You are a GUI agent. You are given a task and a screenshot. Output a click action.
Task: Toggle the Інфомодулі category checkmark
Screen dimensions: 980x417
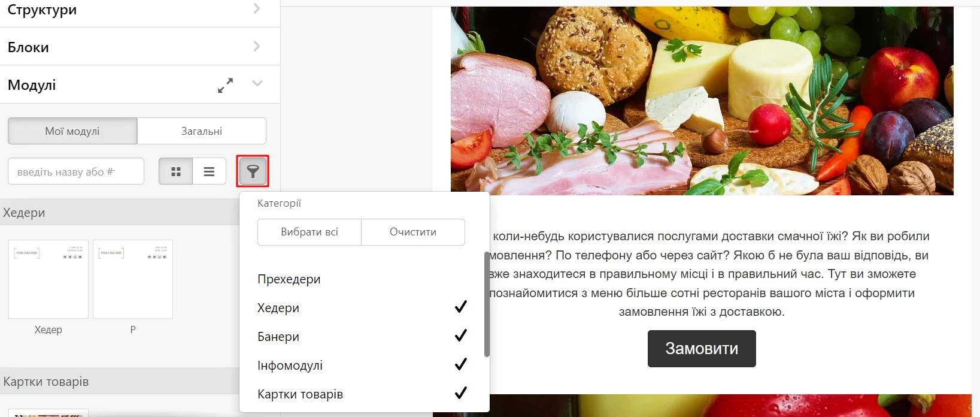pyautogui.click(x=460, y=365)
